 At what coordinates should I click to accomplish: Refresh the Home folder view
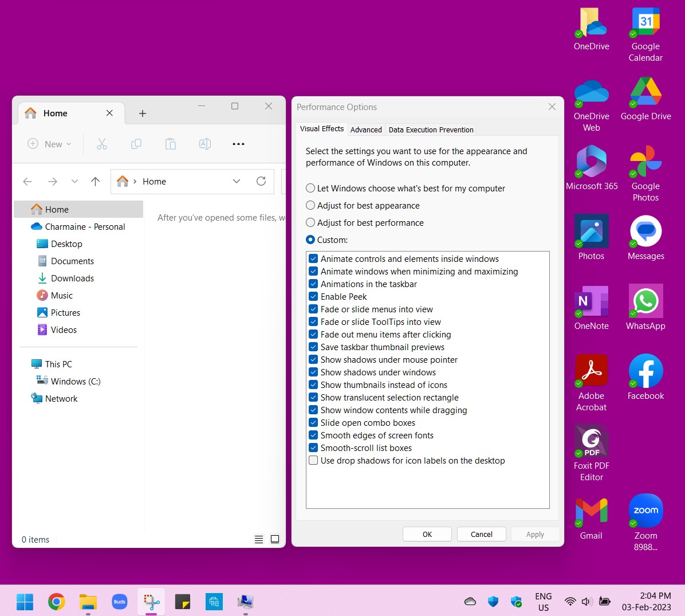pyautogui.click(x=261, y=181)
